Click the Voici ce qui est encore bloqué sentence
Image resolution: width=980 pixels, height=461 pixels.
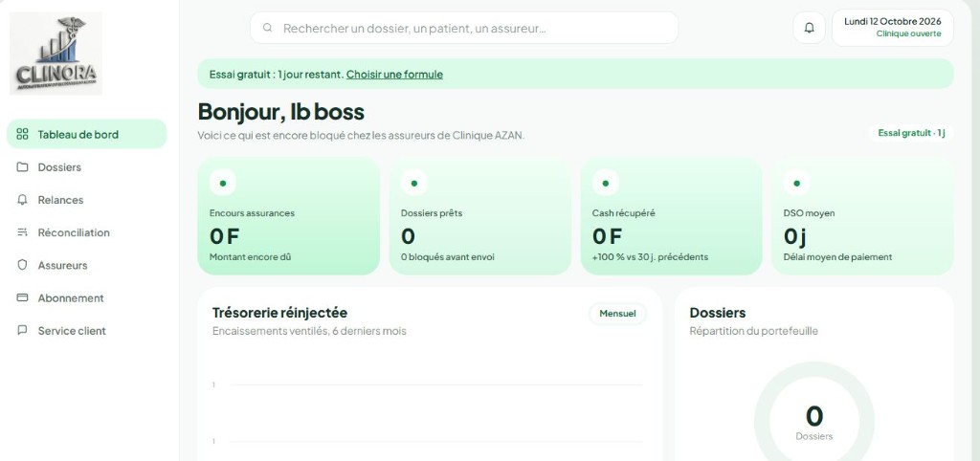pos(361,135)
